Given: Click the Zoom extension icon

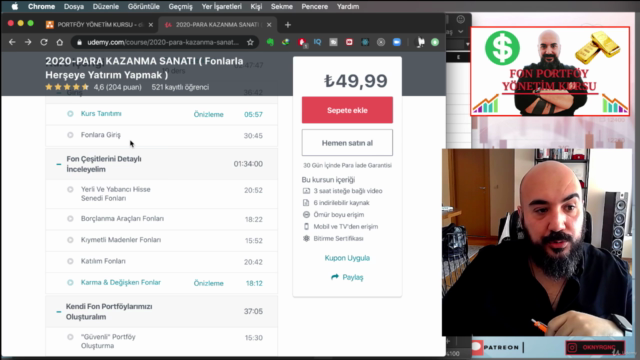Looking at the screenshot, I should point(397,42).
